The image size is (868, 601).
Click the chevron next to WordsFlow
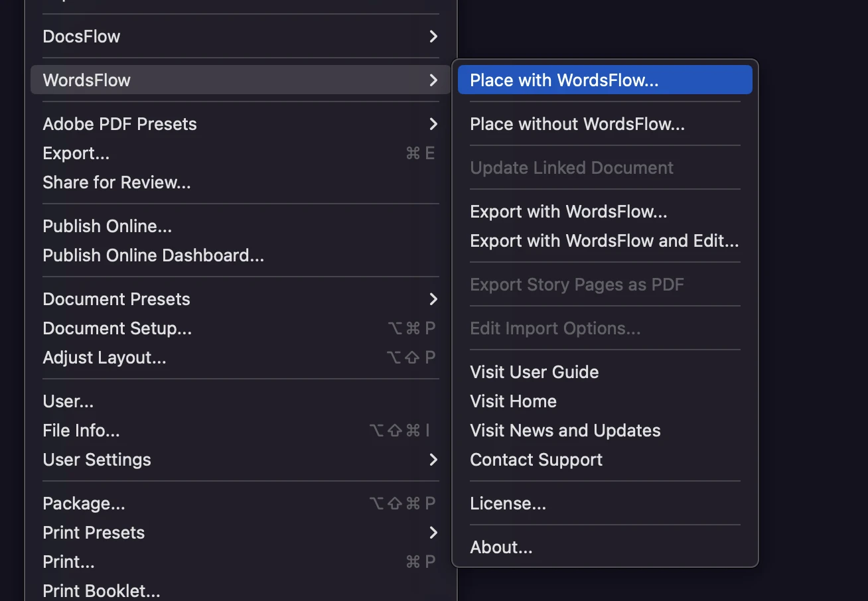(x=433, y=80)
